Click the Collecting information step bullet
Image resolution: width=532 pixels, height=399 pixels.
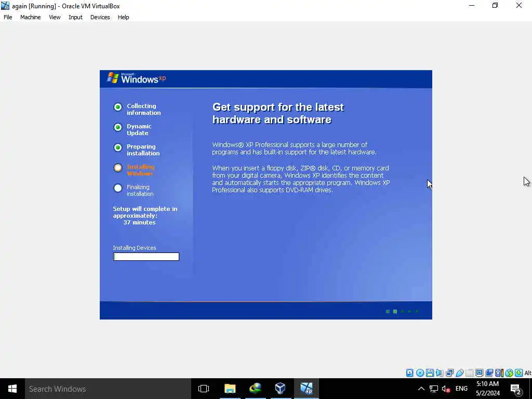(118, 107)
